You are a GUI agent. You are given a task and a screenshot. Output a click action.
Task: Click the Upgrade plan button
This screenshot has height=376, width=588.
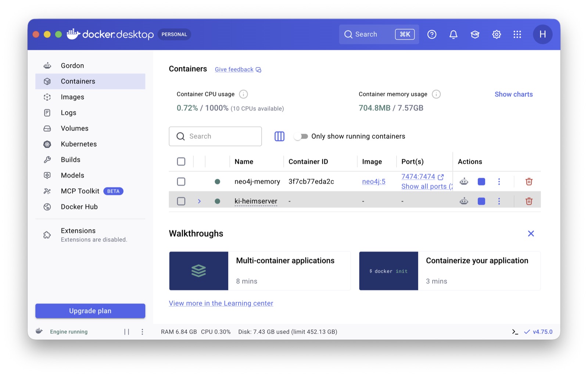tap(90, 311)
